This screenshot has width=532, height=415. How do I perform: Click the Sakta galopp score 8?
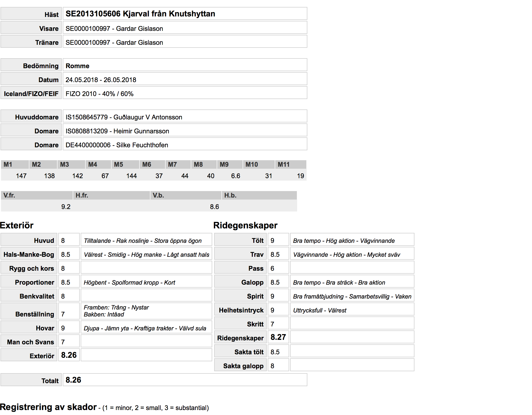(x=272, y=366)
